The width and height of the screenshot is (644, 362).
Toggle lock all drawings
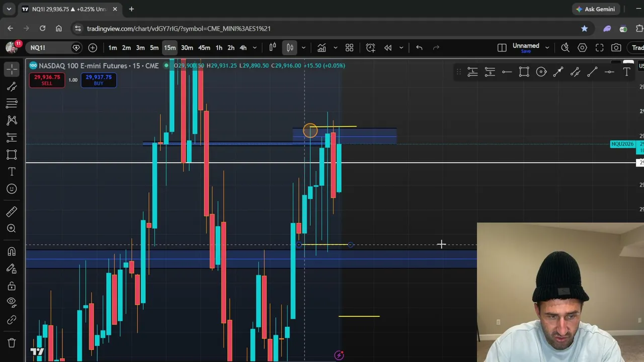click(12, 286)
